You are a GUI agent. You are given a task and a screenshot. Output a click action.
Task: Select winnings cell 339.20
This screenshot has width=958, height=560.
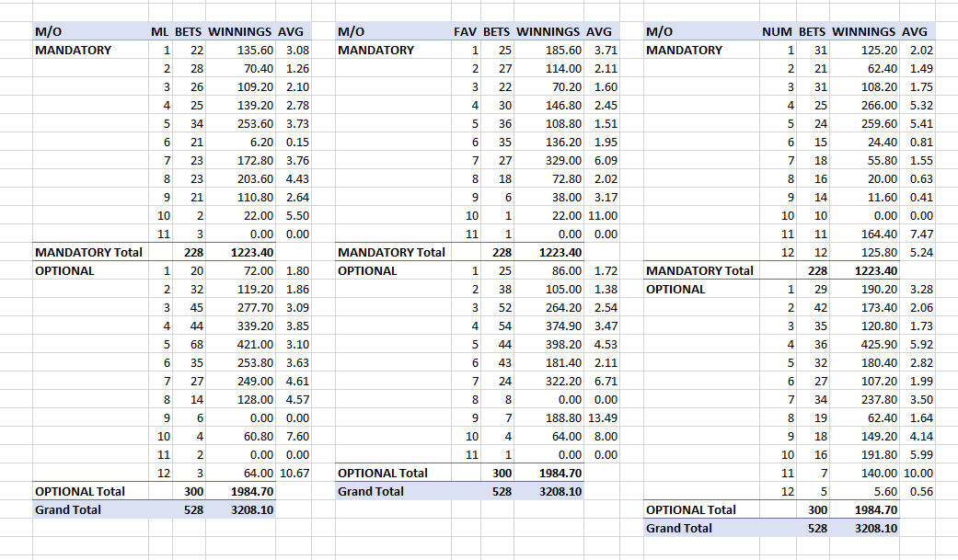(x=255, y=326)
